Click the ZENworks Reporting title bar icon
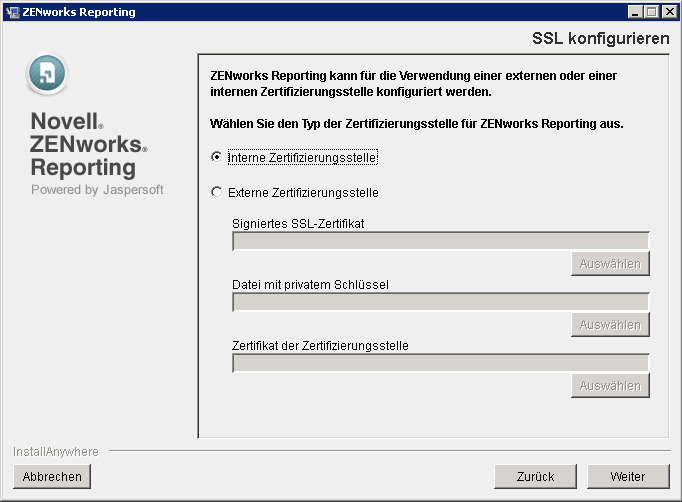The width and height of the screenshot is (682, 502). pos(11,12)
